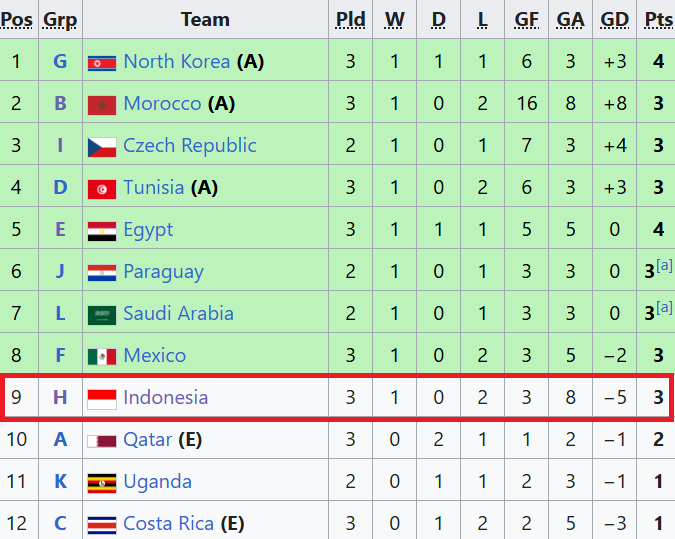Click the Pts column header
This screenshot has height=539, width=675.
(658, 19)
